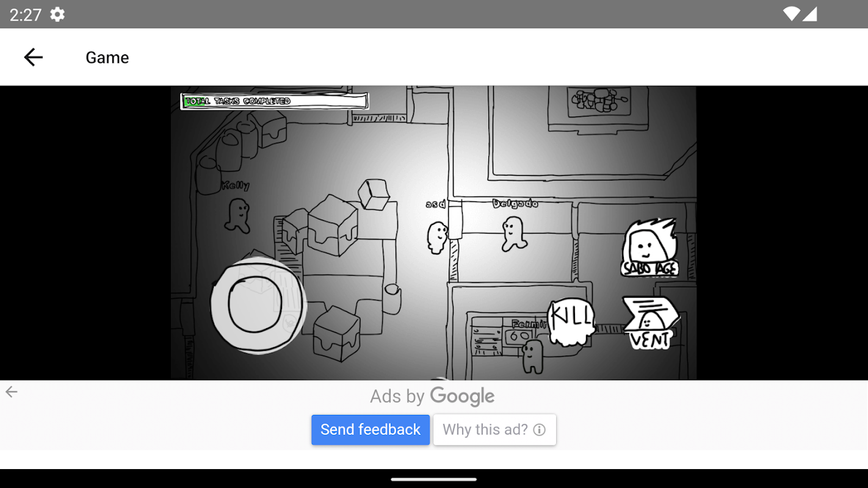Tap the Kill action button
Image resolution: width=868 pixels, height=488 pixels.
coord(571,321)
